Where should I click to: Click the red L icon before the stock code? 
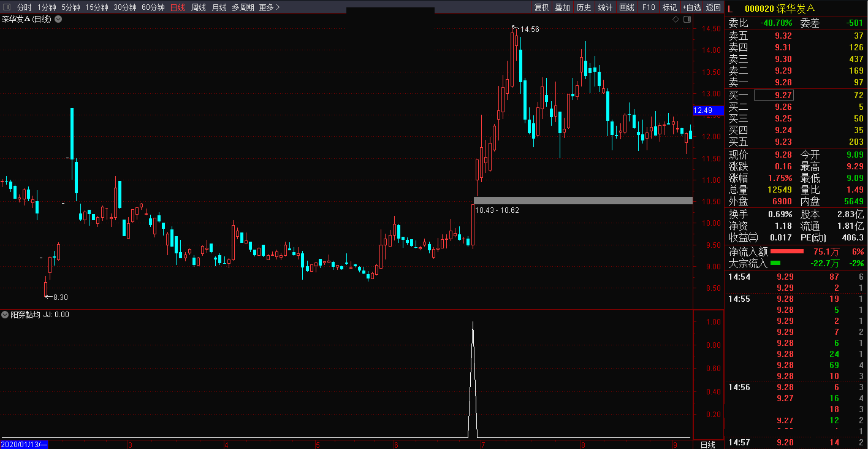point(730,8)
